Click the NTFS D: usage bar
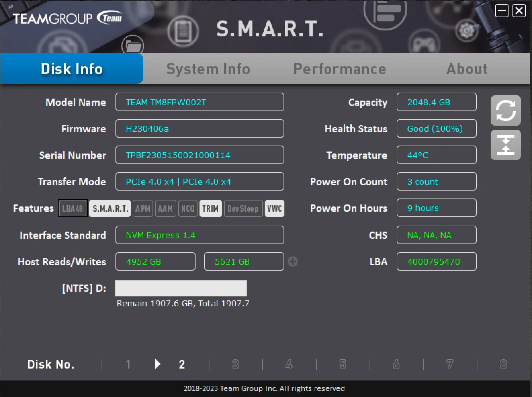This screenshot has width=532, height=397. coord(181,288)
